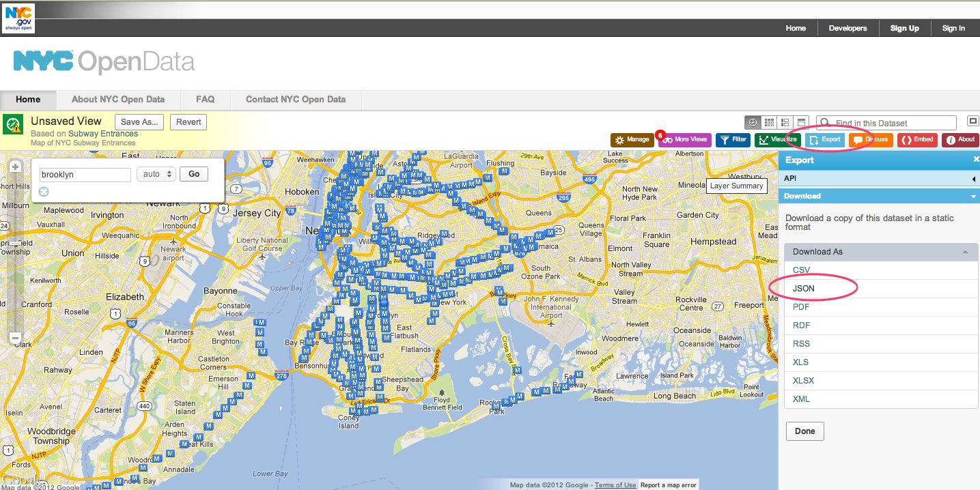This screenshot has width=980, height=490.
Task: Open the auto zoom level dropdown
Action: (x=156, y=174)
